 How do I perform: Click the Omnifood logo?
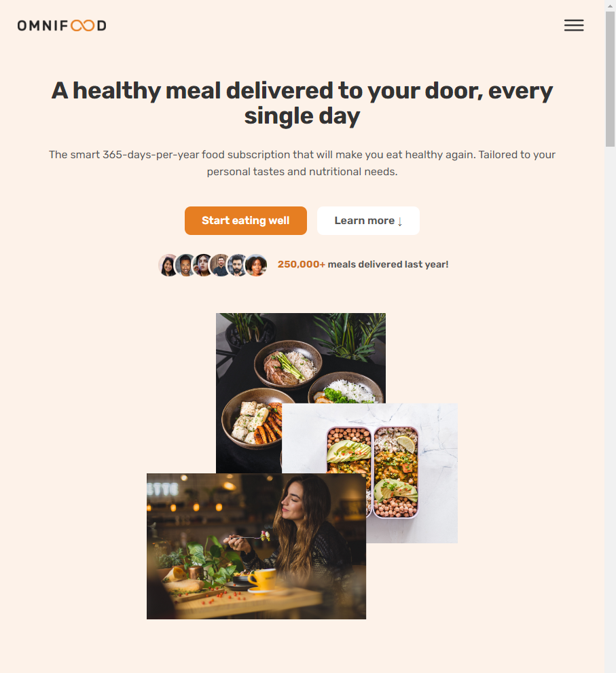point(62,26)
